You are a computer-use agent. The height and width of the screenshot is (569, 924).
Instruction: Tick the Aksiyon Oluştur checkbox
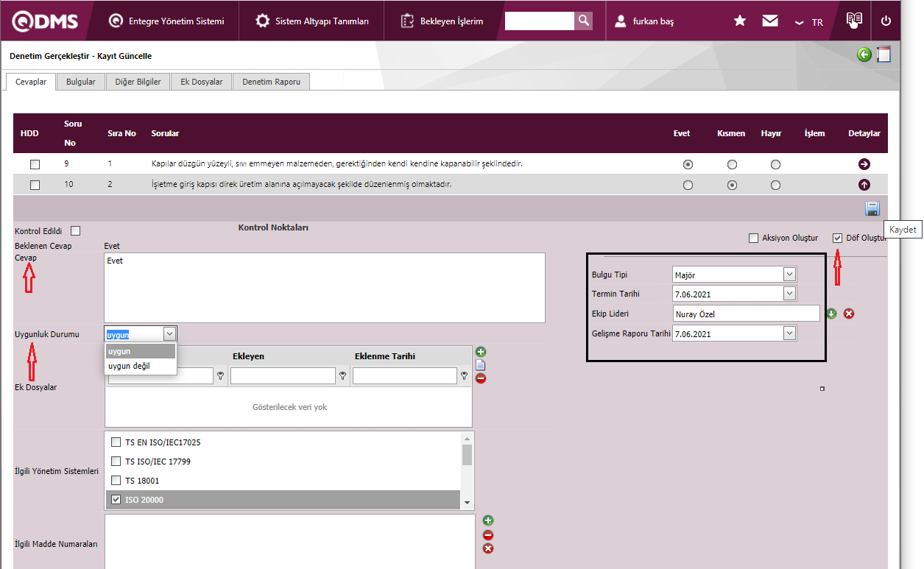pyautogui.click(x=753, y=238)
